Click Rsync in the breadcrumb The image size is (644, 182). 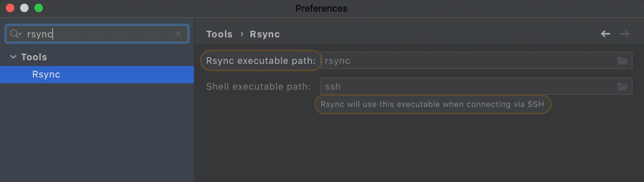click(x=265, y=34)
